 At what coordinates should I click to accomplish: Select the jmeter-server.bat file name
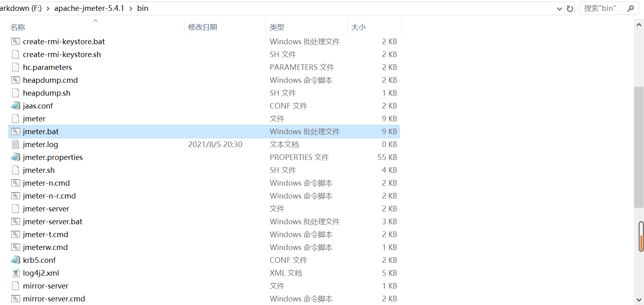pos(53,221)
